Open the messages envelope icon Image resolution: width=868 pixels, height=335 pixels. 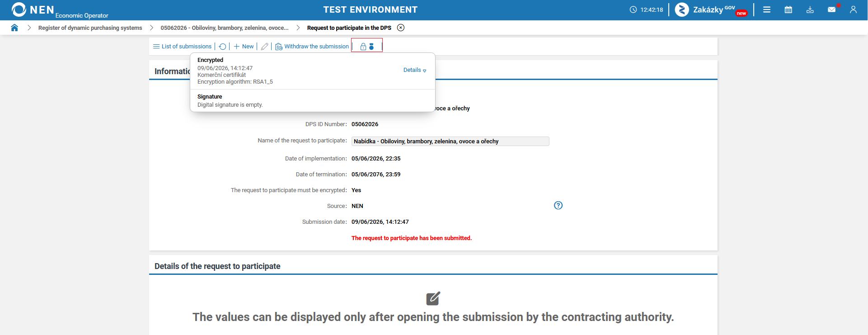831,9
